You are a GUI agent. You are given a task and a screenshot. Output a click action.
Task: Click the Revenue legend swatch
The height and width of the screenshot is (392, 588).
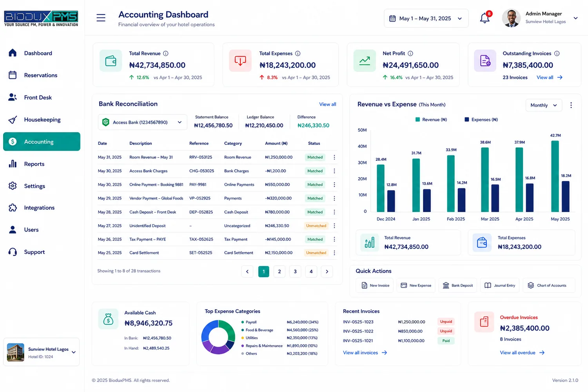418,120
